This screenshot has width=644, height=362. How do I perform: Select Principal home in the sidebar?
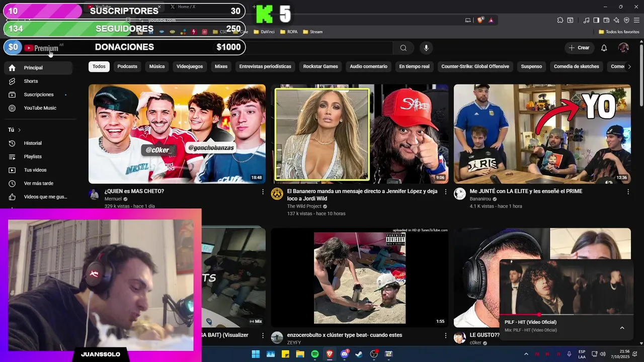pos(38,68)
